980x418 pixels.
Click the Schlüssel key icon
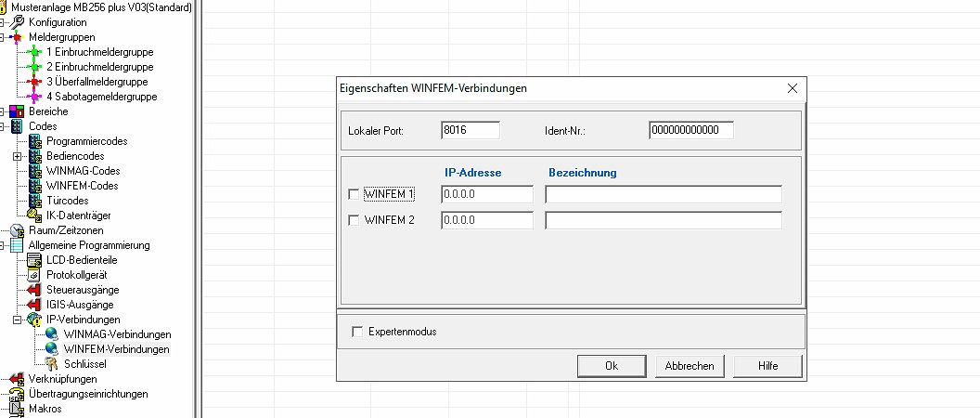[53, 364]
